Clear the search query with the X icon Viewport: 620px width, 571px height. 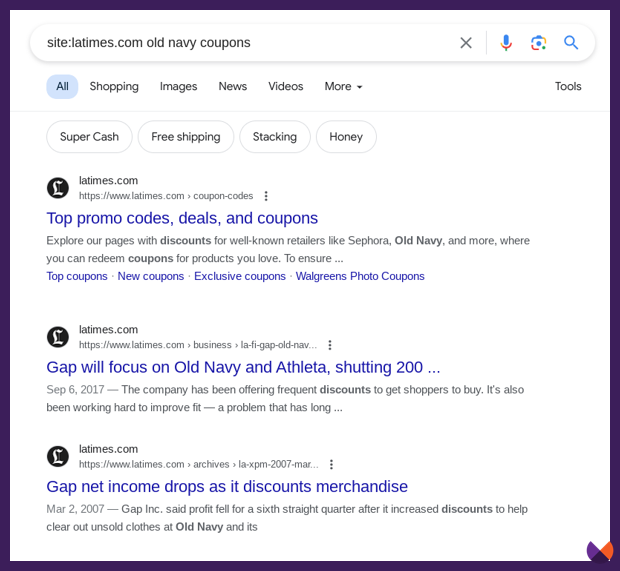point(466,43)
